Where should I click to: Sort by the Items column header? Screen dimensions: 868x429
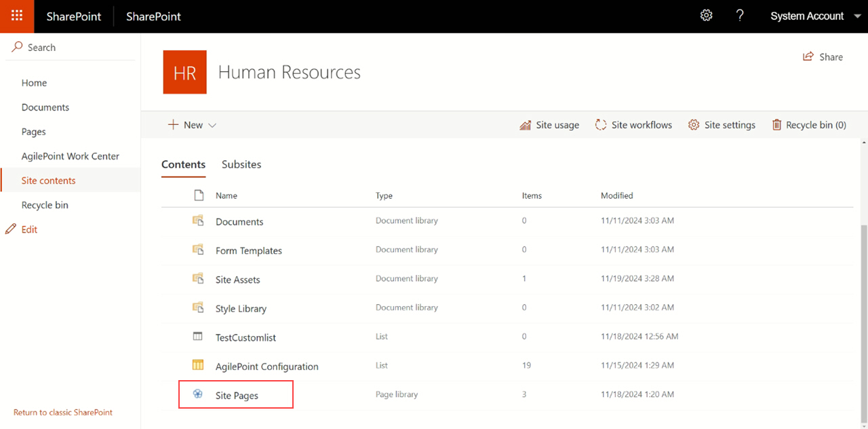[532, 195]
